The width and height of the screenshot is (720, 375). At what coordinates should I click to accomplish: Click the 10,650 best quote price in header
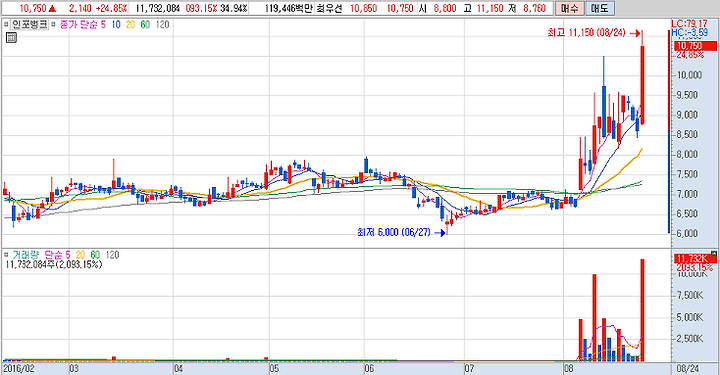point(363,8)
